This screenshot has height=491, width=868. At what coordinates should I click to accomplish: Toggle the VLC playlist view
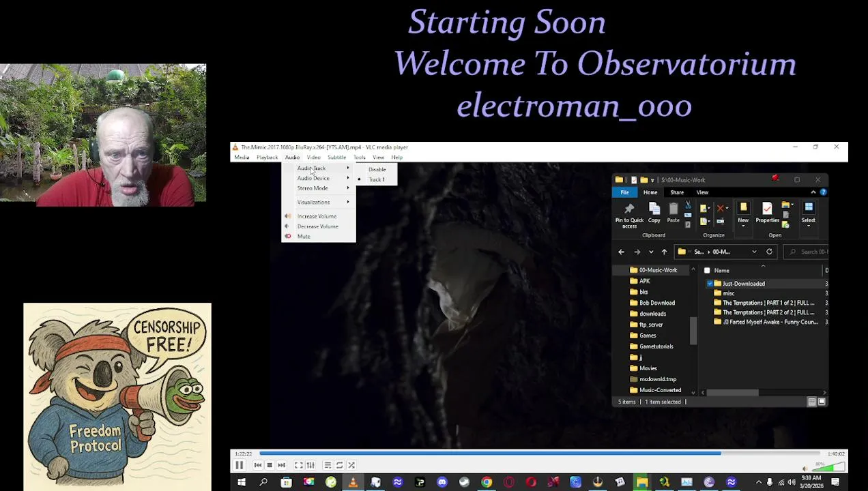tap(328, 465)
